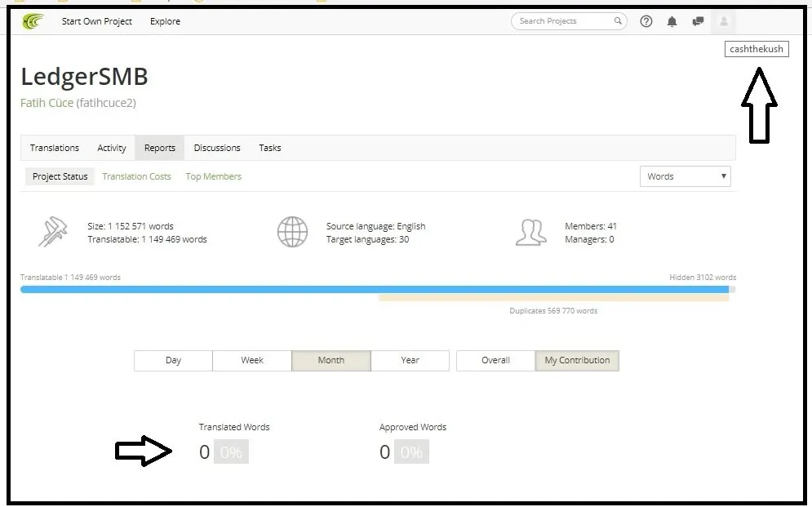The image size is (812, 507).
Task: Open the Discussions tab
Action: click(217, 148)
